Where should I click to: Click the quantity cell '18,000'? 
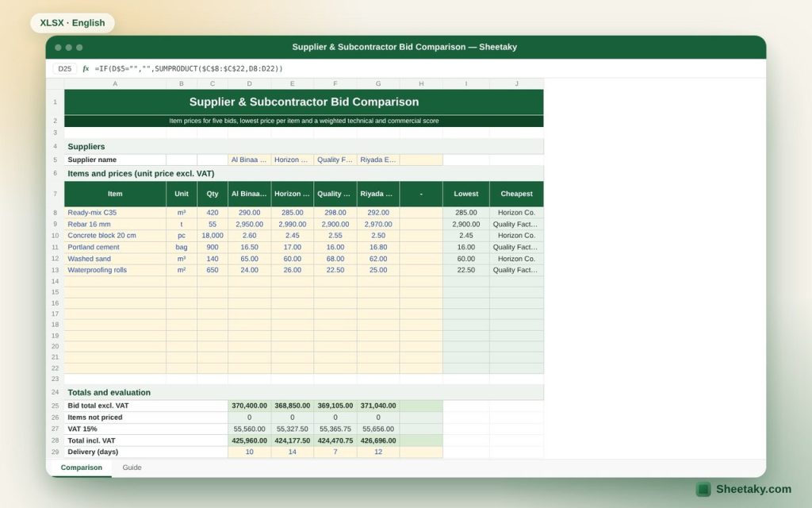[213, 235]
